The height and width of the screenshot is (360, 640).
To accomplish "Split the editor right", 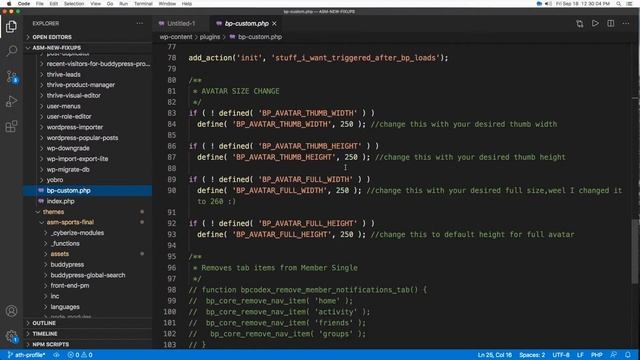I will click(x=611, y=24).
